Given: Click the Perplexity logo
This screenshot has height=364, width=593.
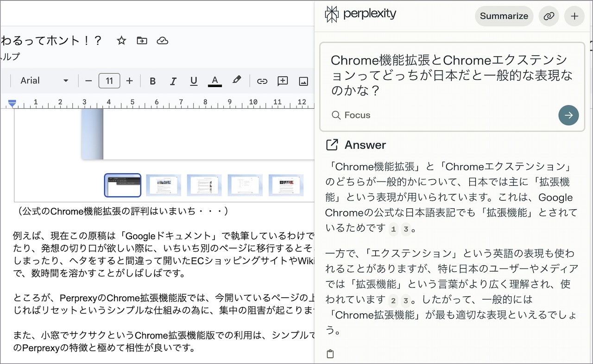Looking at the screenshot, I should pos(360,14).
